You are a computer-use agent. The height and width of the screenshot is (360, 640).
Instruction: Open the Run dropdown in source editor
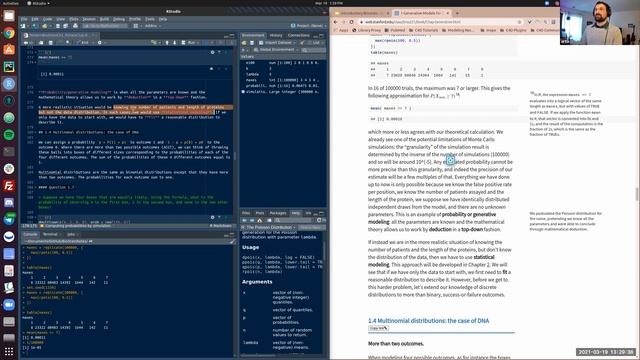[x=192, y=42]
